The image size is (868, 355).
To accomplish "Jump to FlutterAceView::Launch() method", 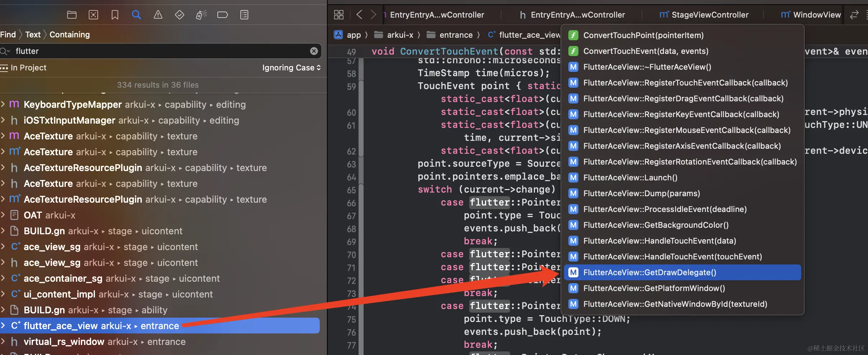I will [x=683, y=177].
